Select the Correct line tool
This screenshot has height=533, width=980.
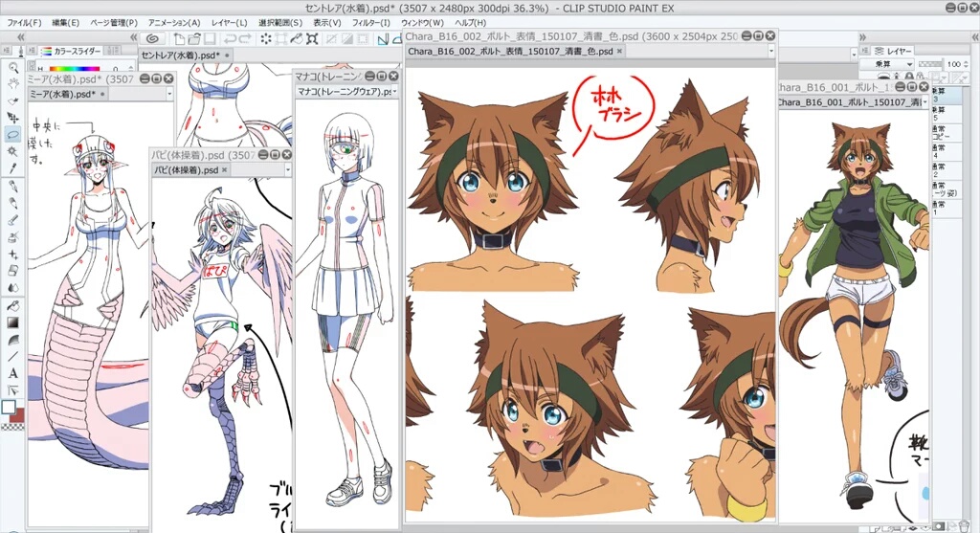coord(12,390)
